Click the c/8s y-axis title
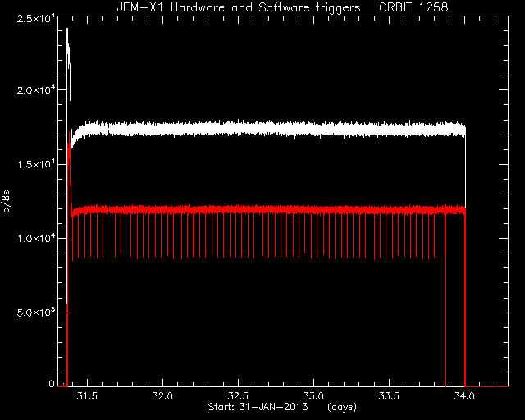Image resolution: width=525 pixels, height=420 pixels. tap(7, 202)
